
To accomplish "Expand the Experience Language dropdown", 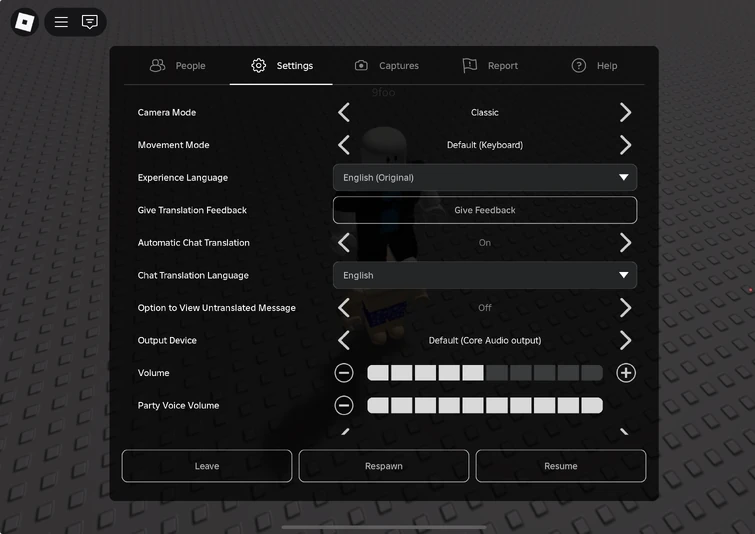I will pyautogui.click(x=485, y=178).
